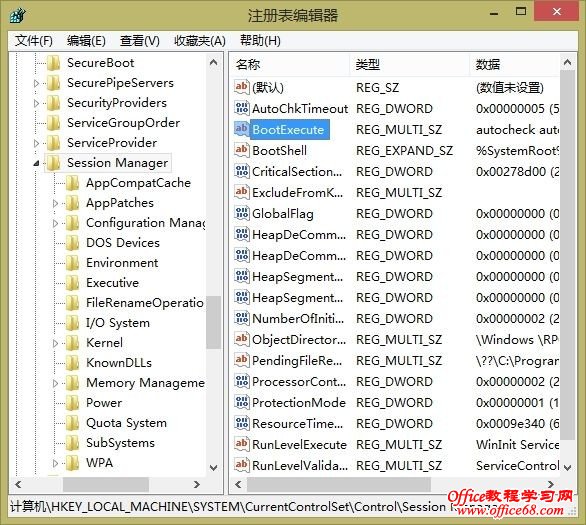Click the Executive folder icon
This screenshot has width=586, height=525.
click(x=73, y=282)
